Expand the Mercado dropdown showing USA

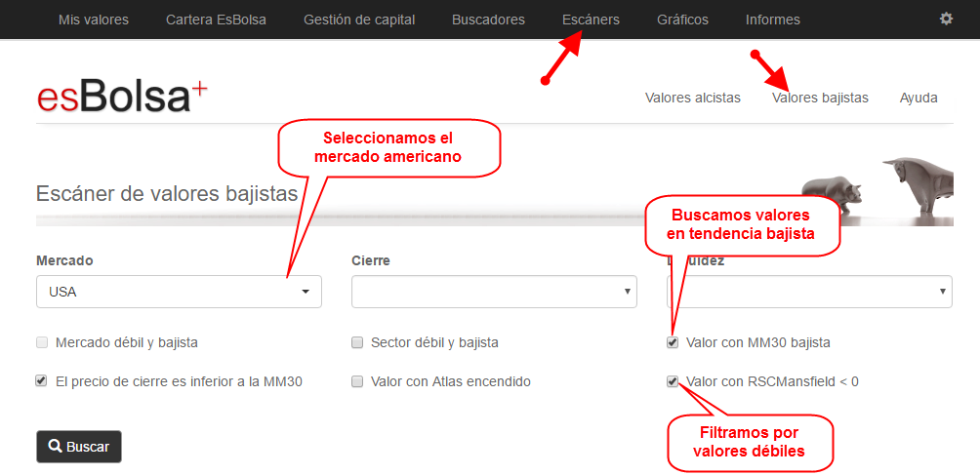pyautogui.click(x=179, y=292)
